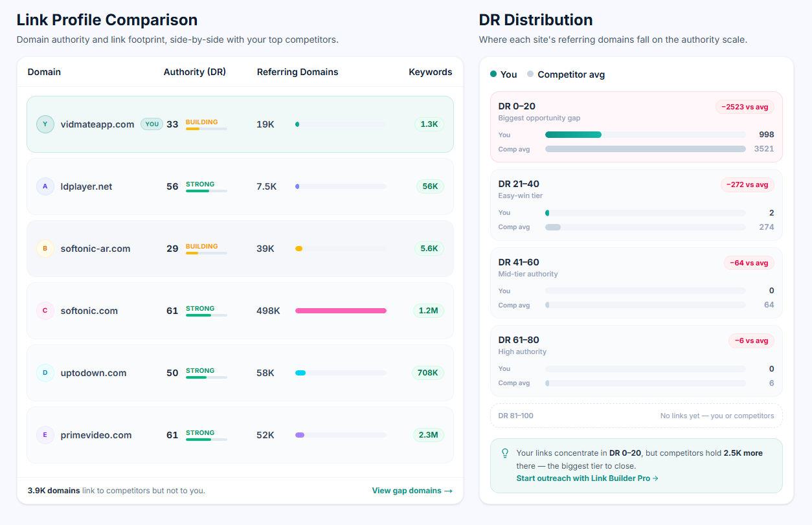
Task: Click the '3.9K domains' footer text
Action: click(54, 491)
